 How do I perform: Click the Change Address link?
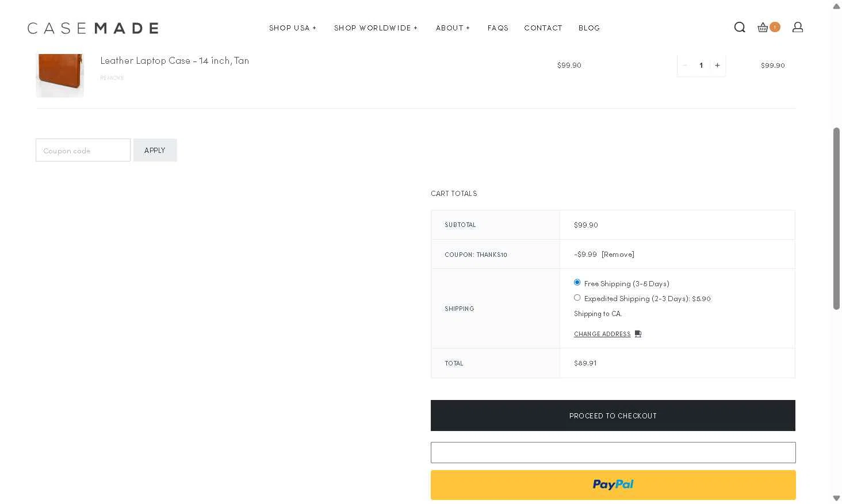click(x=602, y=334)
